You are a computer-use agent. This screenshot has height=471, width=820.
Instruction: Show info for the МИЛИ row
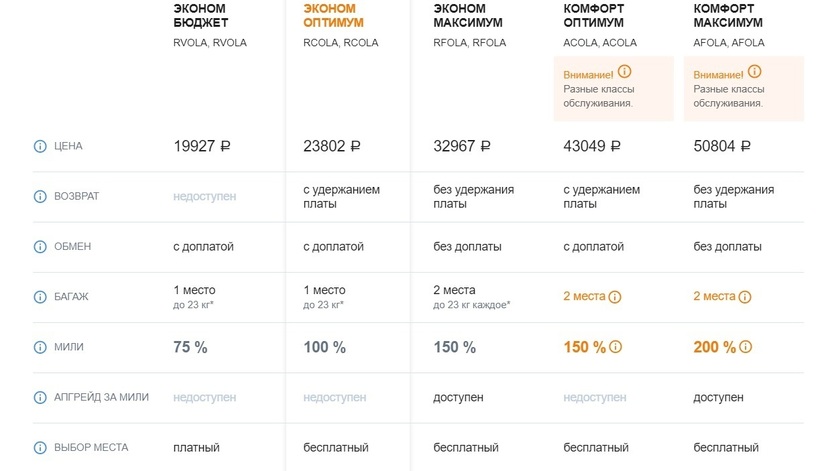(40, 347)
